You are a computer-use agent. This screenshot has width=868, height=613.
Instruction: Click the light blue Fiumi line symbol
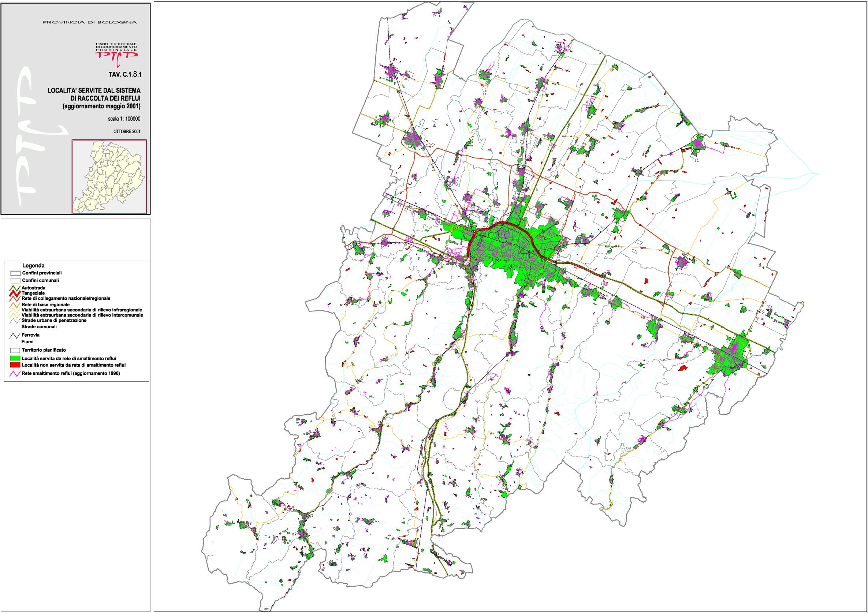click(x=15, y=342)
